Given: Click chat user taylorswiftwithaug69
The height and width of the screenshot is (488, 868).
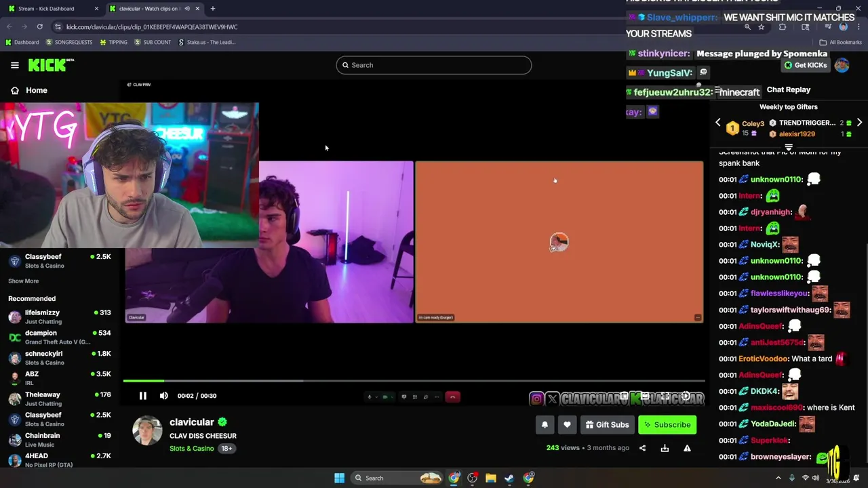Looking at the screenshot, I should click(x=791, y=310).
